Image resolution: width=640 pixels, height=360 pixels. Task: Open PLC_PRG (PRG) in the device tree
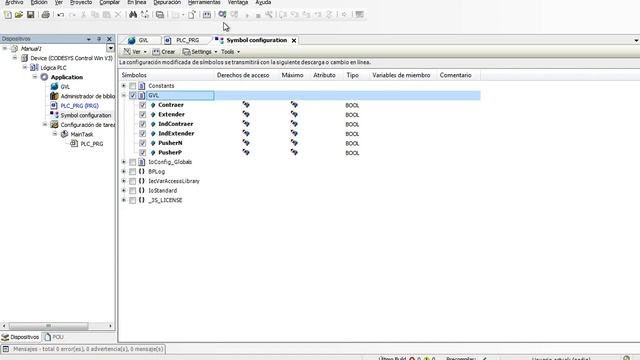coord(80,106)
